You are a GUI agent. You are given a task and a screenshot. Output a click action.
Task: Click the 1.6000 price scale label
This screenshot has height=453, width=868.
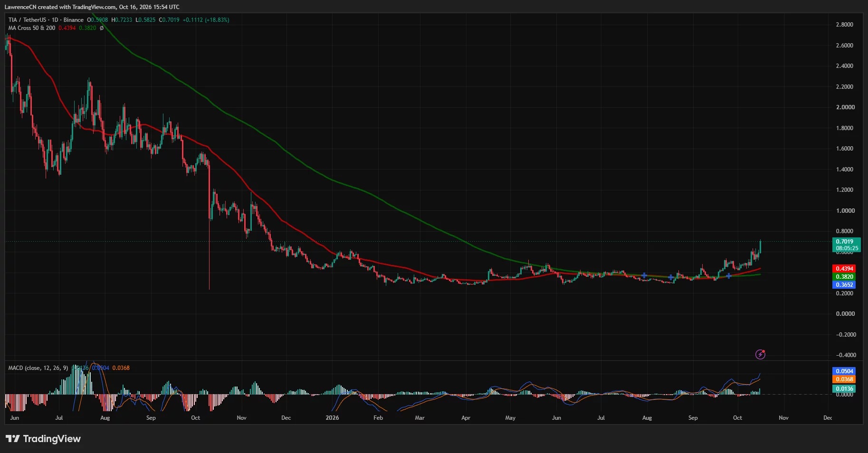click(844, 149)
